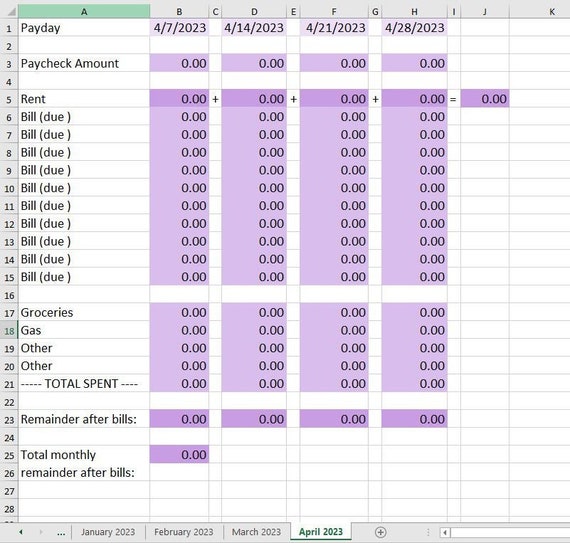Switch to the March 2023 sheet
This screenshot has width=570, height=543.
256,532
